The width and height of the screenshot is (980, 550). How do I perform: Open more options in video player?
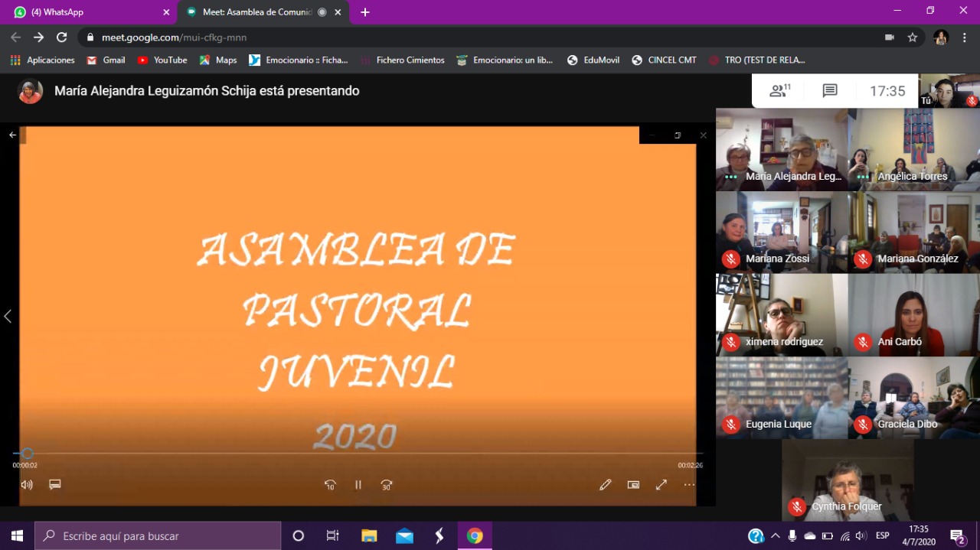[689, 484]
